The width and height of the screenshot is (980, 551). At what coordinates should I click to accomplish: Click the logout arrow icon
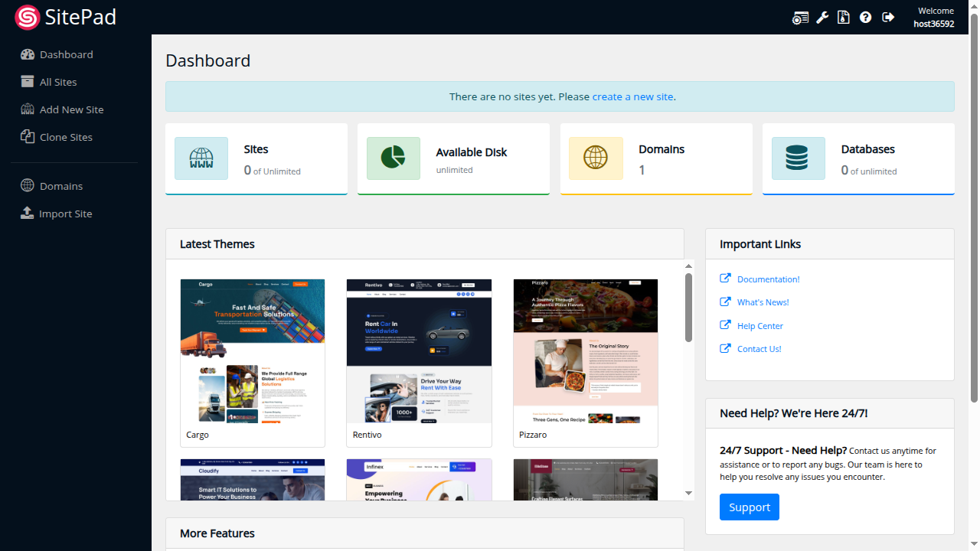[888, 18]
